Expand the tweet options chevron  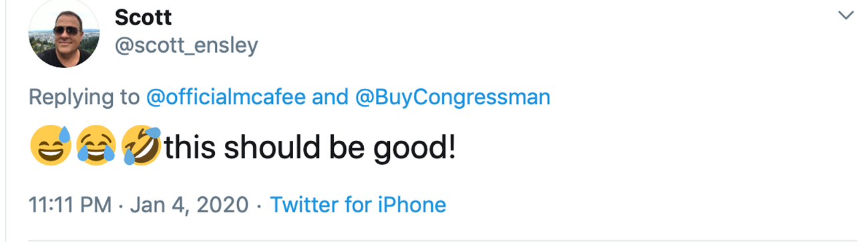[x=846, y=15]
